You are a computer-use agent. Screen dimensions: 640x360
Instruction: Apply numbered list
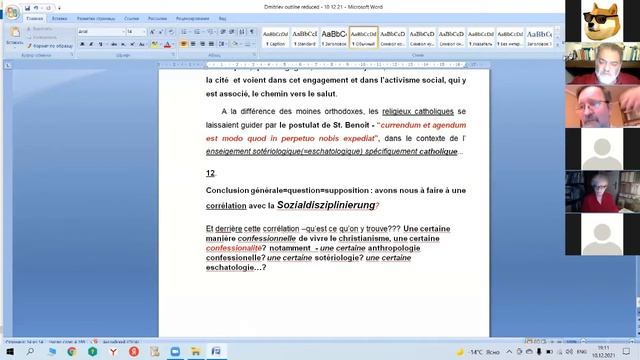point(197,31)
